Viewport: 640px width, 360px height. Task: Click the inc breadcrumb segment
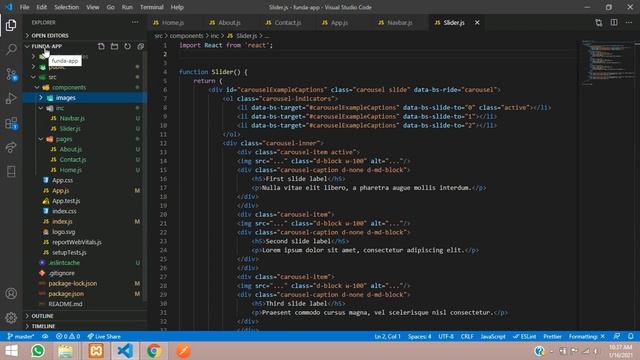coord(215,36)
